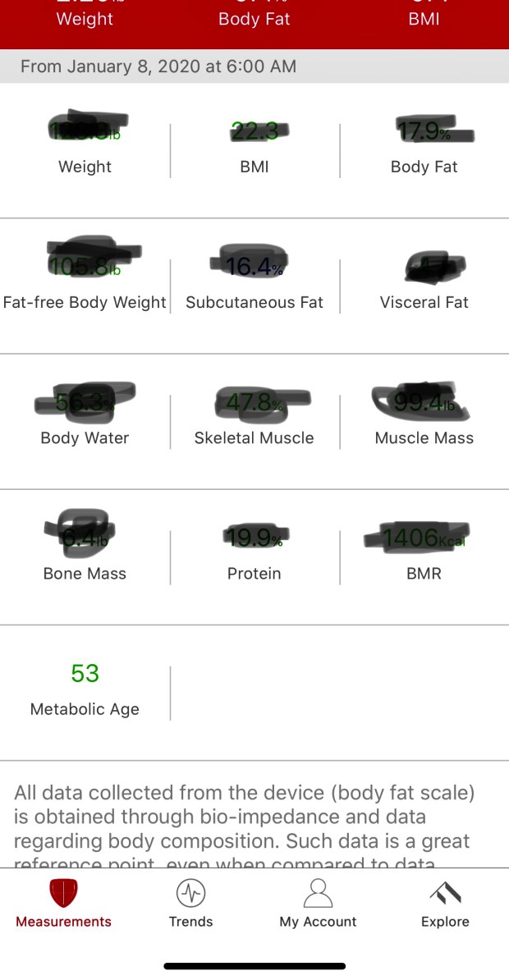Open the Fat-free Body Weight tile
Image resolution: width=509 pixels, height=980 pixels.
(x=85, y=285)
